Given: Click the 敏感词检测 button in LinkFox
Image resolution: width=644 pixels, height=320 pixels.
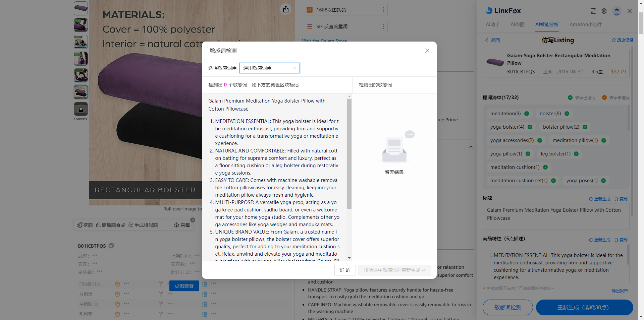Looking at the screenshot, I should click(x=508, y=307).
